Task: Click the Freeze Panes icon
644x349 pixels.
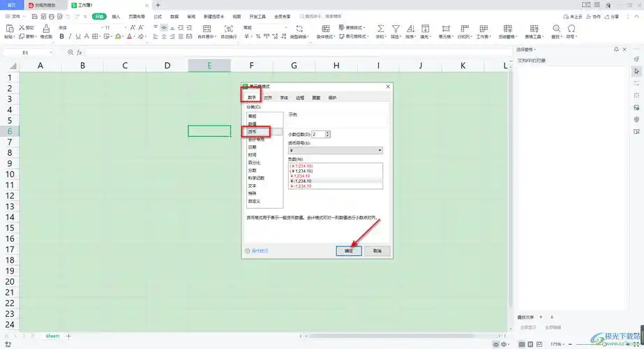Action: [508, 29]
